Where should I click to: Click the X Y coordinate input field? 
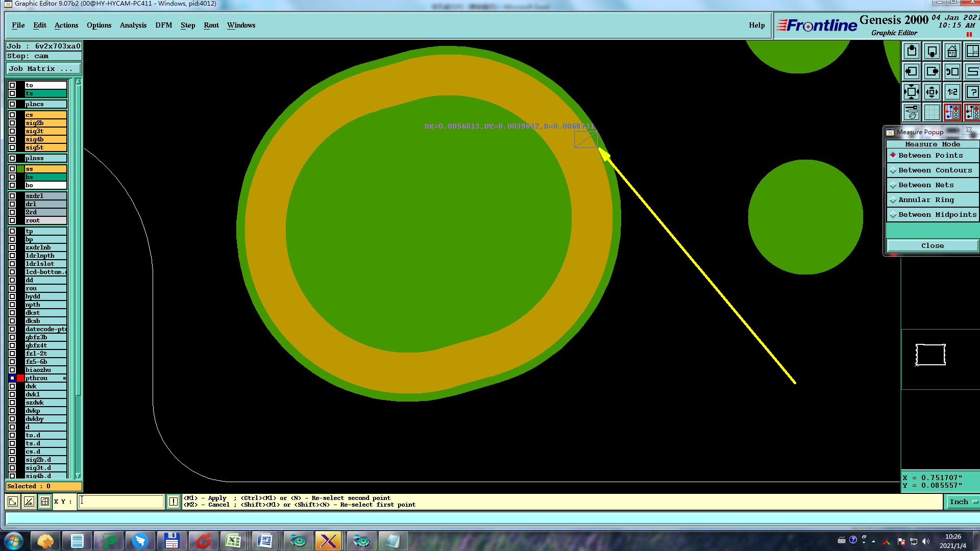[121, 502]
